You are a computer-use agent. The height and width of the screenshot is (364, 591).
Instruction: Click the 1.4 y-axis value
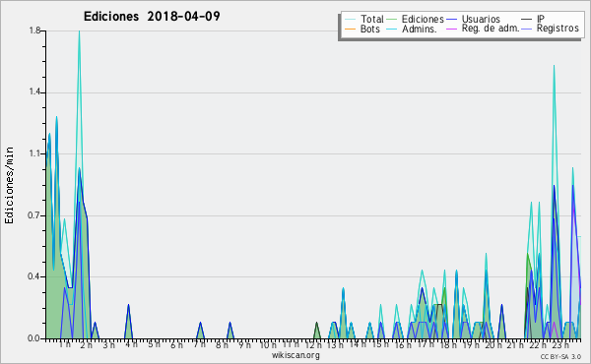pos(34,92)
